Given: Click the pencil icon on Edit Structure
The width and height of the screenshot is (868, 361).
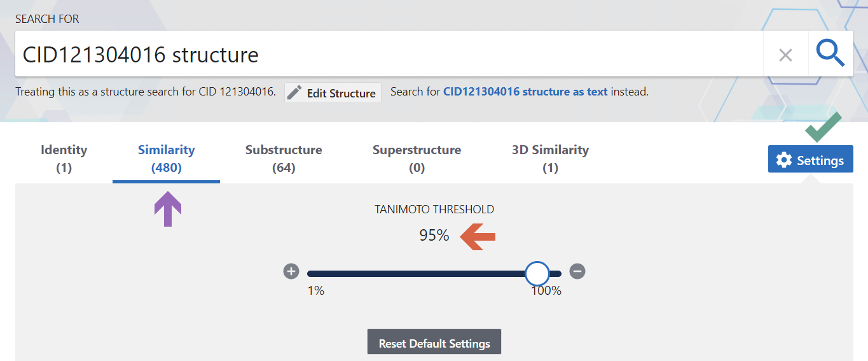Looking at the screenshot, I should click(294, 93).
